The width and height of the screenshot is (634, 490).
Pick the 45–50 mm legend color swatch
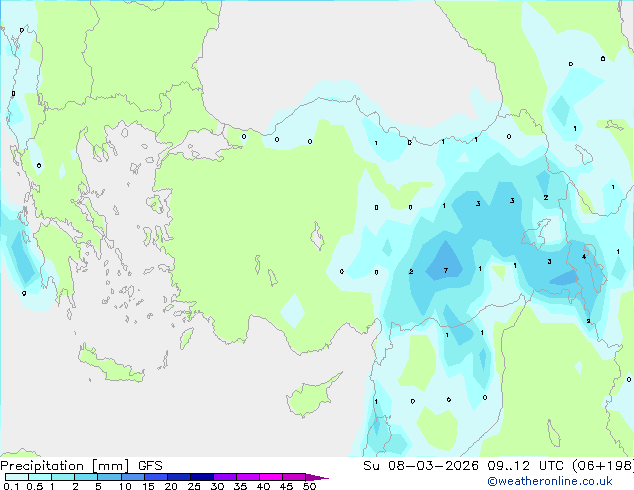click(294, 477)
